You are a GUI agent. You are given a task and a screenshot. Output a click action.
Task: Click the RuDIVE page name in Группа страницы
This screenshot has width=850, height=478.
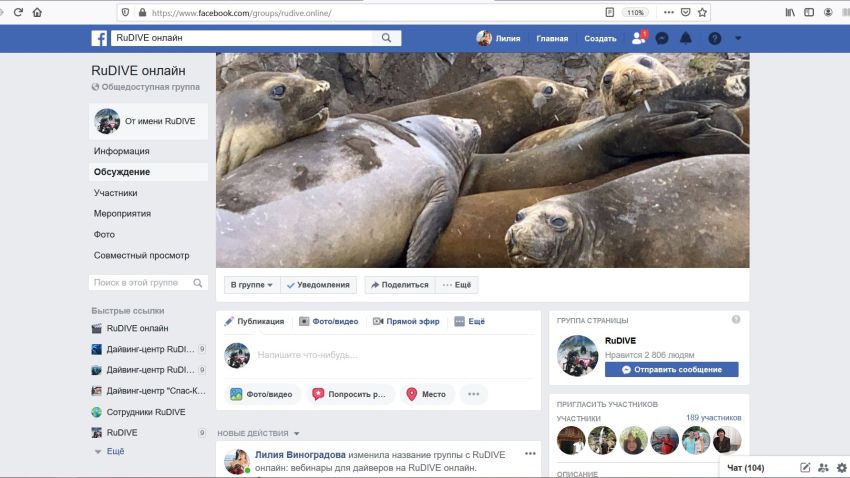(x=620, y=340)
